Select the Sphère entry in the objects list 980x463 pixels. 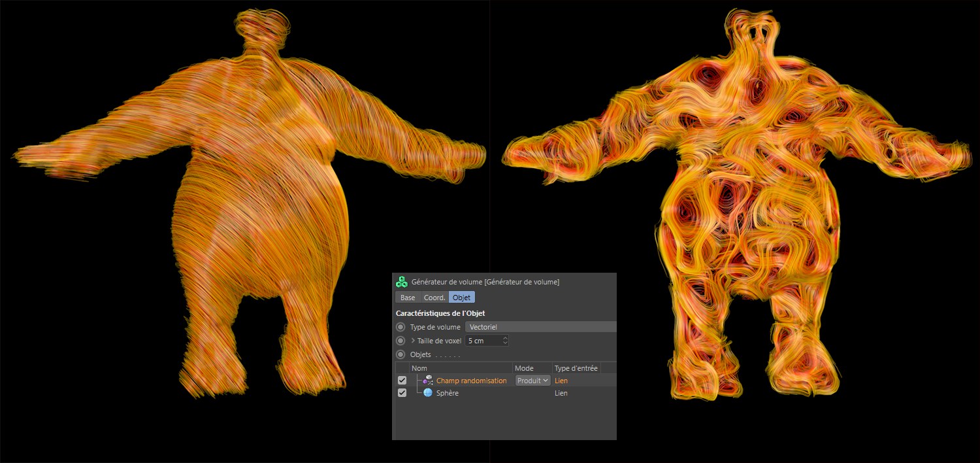pyautogui.click(x=448, y=393)
